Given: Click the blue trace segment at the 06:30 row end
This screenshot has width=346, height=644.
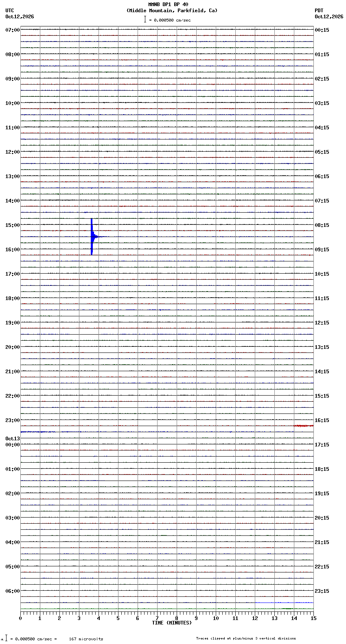Looking at the screenshot, I should (x=284, y=603).
